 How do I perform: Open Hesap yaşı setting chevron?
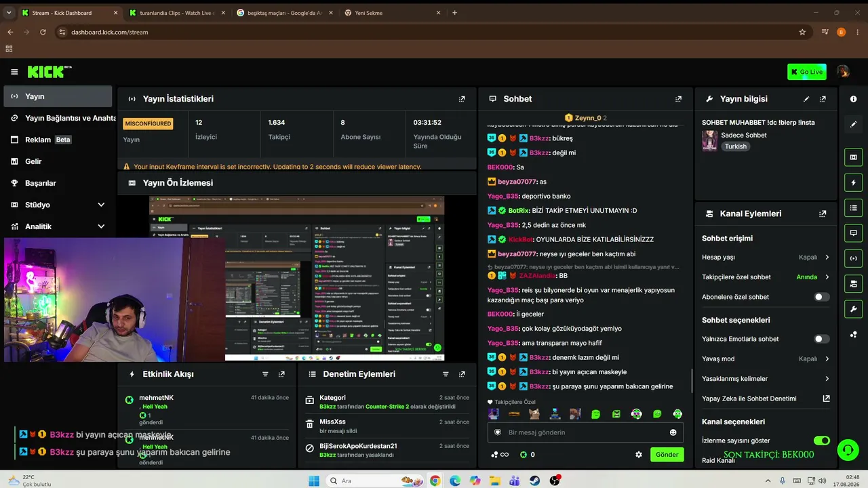tap(827, 258)
